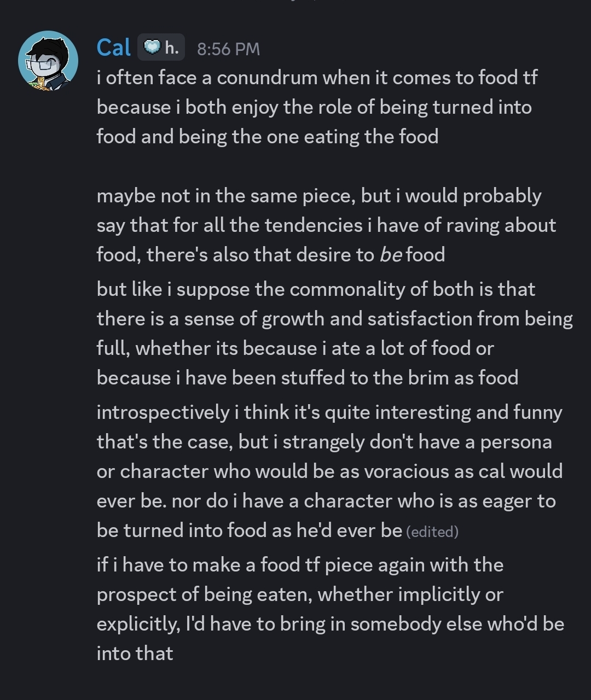Open Cal's profile avatar picture
The height and width of the screenshot is (700, 591).
click(48, 61)
